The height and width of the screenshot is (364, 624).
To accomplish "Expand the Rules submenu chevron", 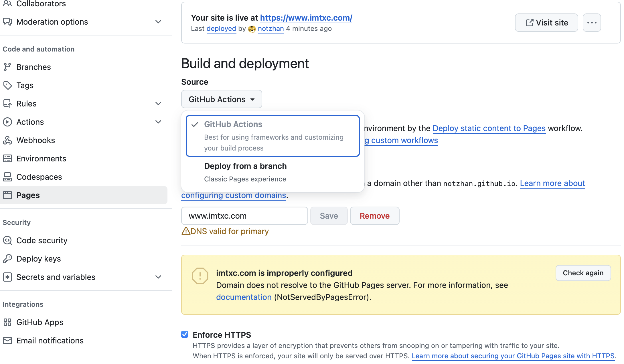I will (158, 104).
